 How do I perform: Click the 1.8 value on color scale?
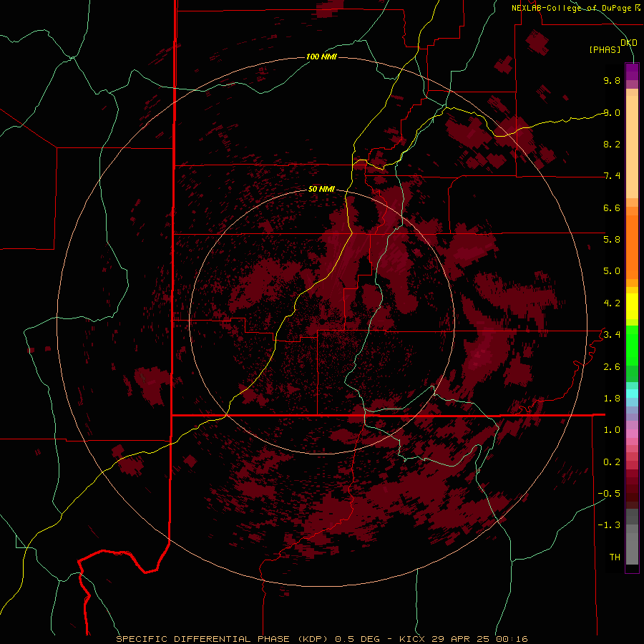point(612,399)
